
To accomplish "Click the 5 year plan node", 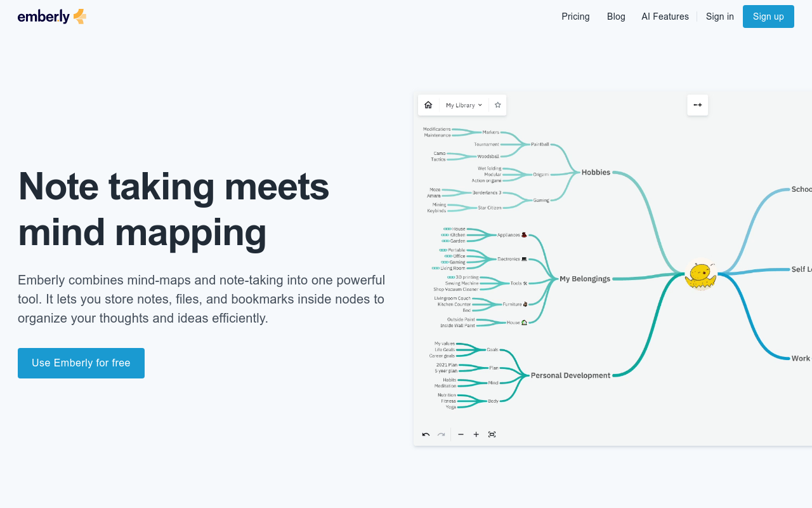I will coord(445,371).
